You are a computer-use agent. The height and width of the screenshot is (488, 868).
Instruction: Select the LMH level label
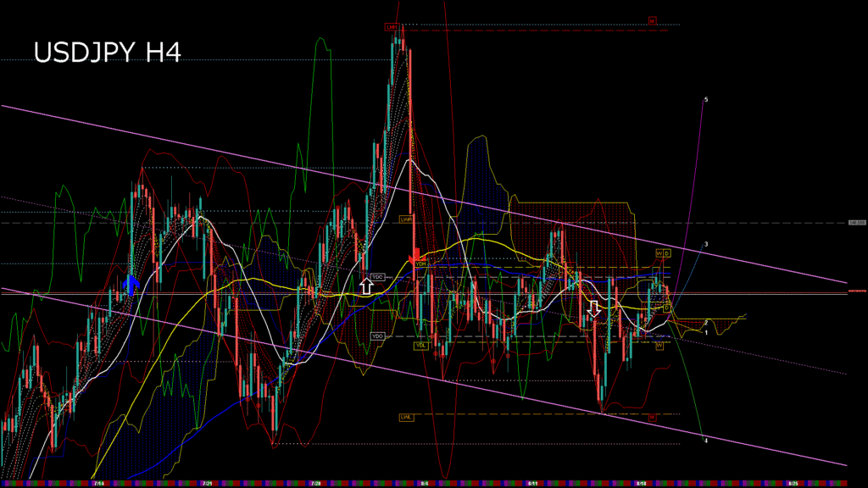tap(391, 27)
